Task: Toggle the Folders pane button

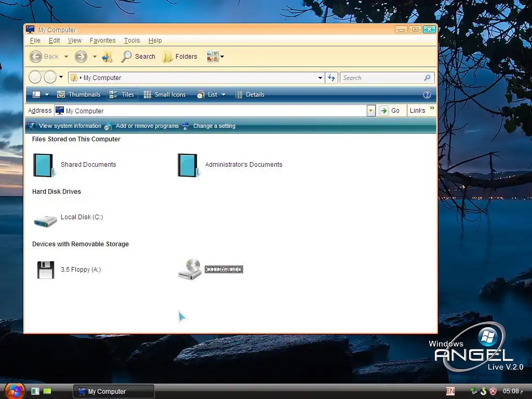Action: 180,57
